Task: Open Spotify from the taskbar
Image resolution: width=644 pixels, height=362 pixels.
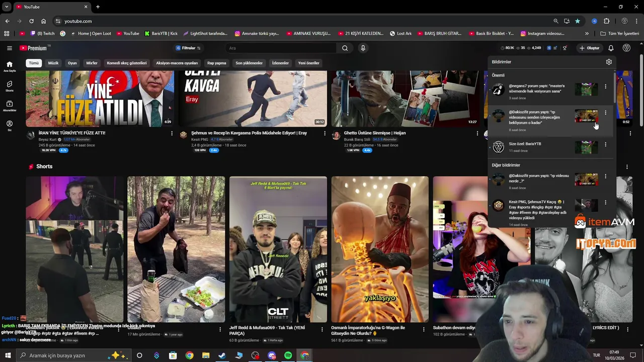Action: (x=288, y=355)
